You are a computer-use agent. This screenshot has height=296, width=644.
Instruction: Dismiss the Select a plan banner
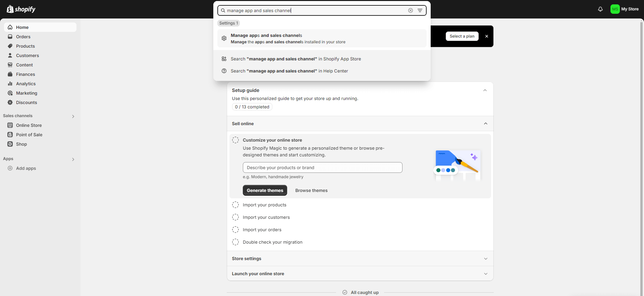pos(487,36)
